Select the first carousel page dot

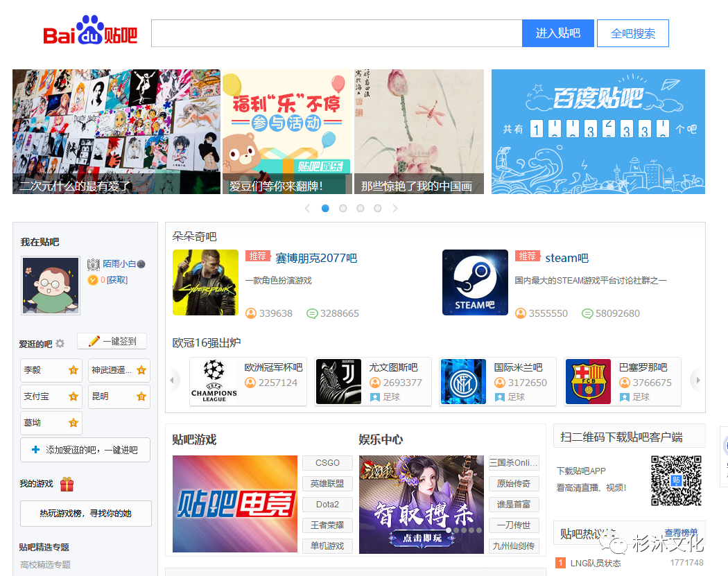coord(325,209)
